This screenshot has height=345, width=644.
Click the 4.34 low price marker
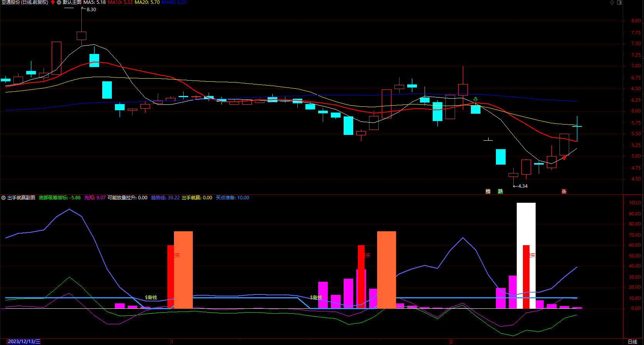pos(523,186)
